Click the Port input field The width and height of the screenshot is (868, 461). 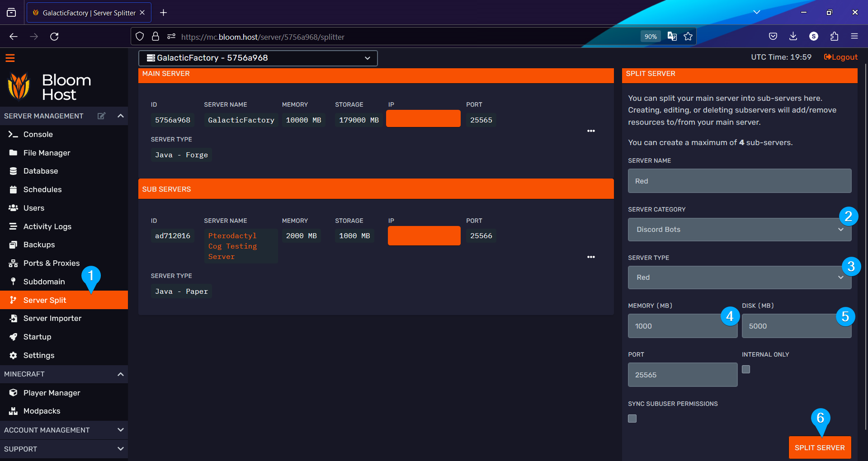tap(682, 375)
